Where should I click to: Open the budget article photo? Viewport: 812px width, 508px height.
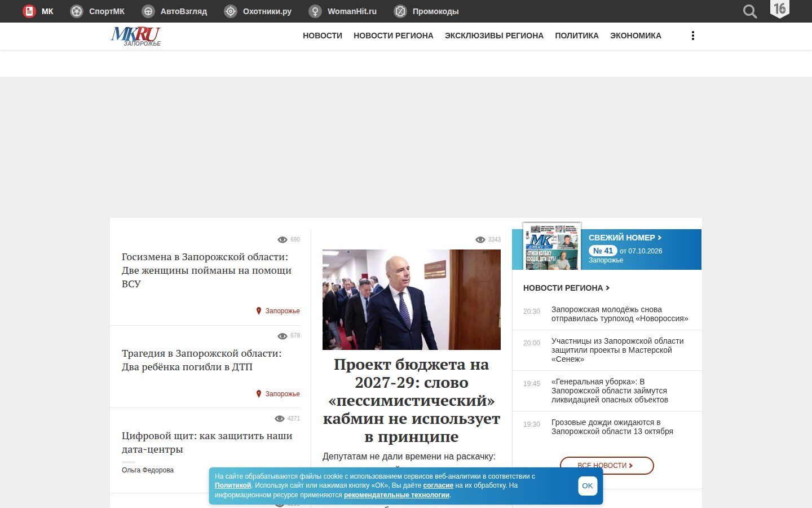412,300
